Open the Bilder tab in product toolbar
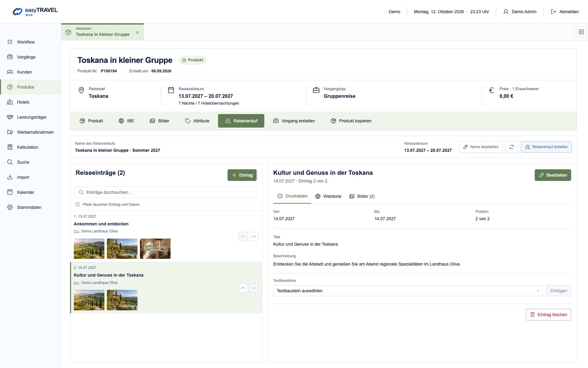Viewport: 588px width, 368px height. pos(160,121)
